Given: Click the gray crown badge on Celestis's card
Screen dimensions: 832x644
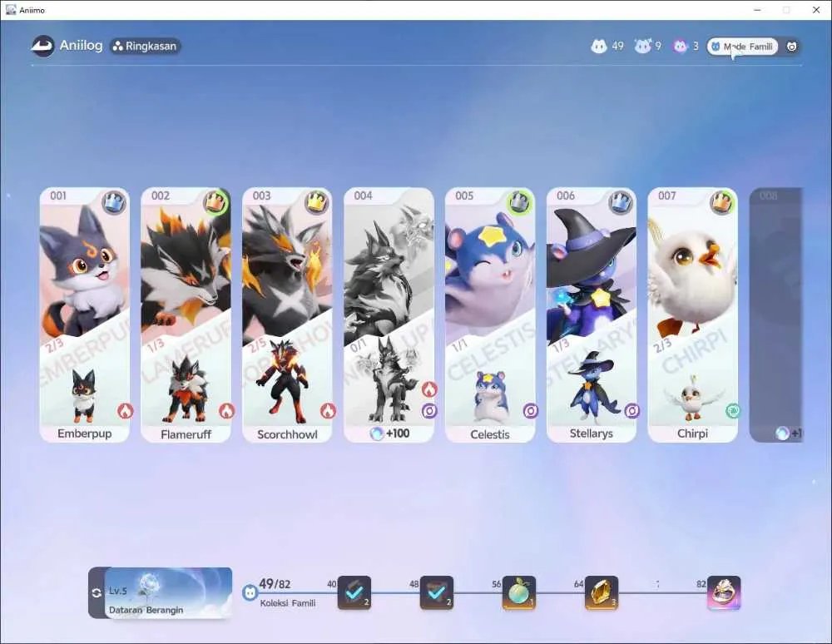Looking at the screenshot, I should (x=519, y=203).
